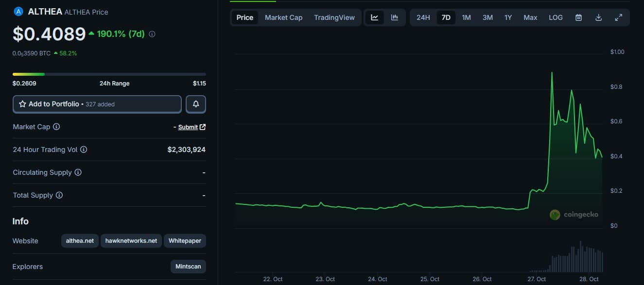Click the 24h Range progress bar

pos(109,74)
